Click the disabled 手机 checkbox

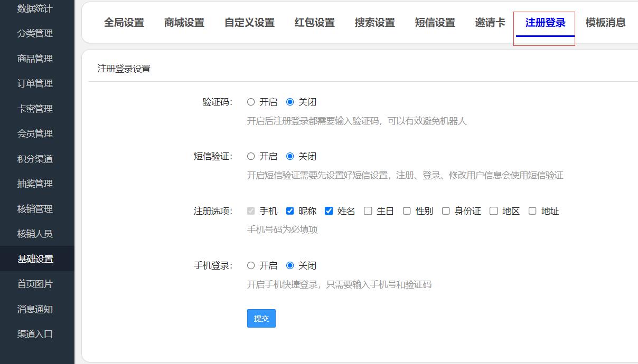pyautogui.click(x=251, y=211)
